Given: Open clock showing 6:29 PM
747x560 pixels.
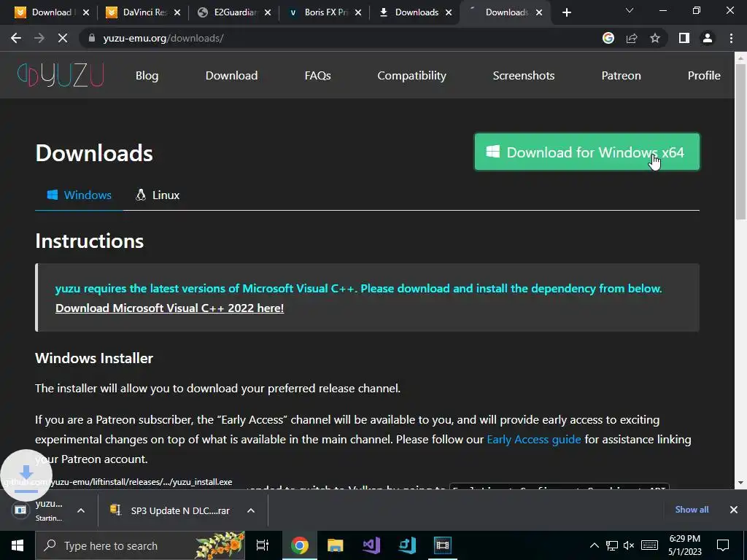Looking at the screenshot, I should (684, 545).
